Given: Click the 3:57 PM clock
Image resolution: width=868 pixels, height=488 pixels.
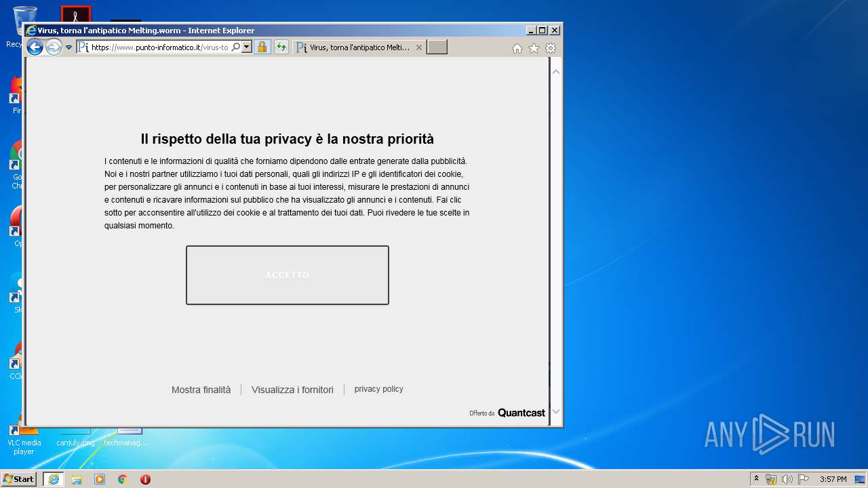Looking at the screenshot, I should [x=833, y=479].
